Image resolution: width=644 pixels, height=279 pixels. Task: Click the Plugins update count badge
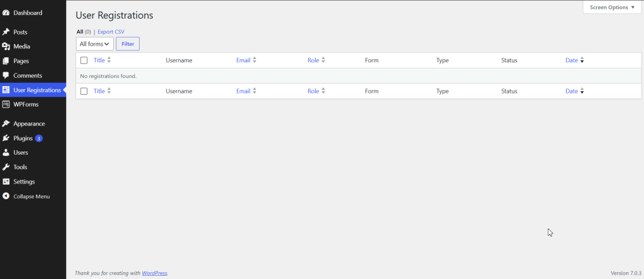(38, 138)
